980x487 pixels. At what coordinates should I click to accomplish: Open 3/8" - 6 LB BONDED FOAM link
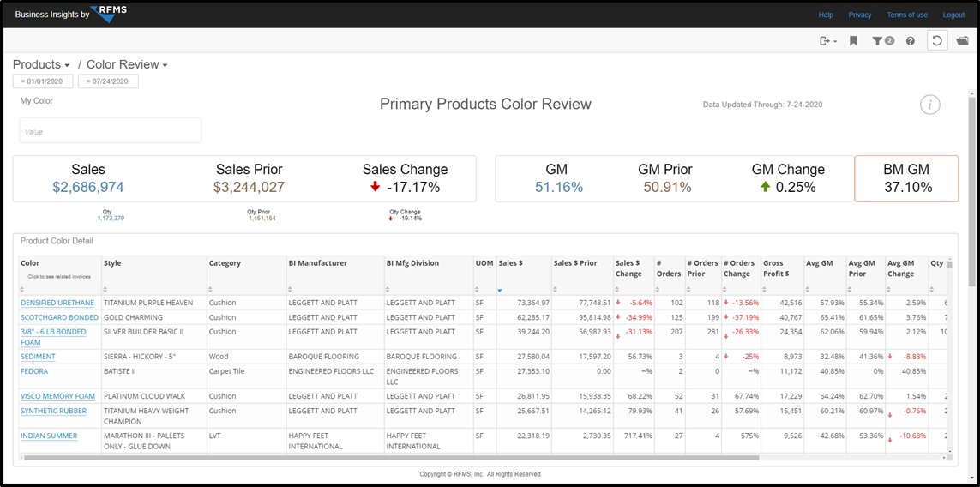(x=53, y=337)
